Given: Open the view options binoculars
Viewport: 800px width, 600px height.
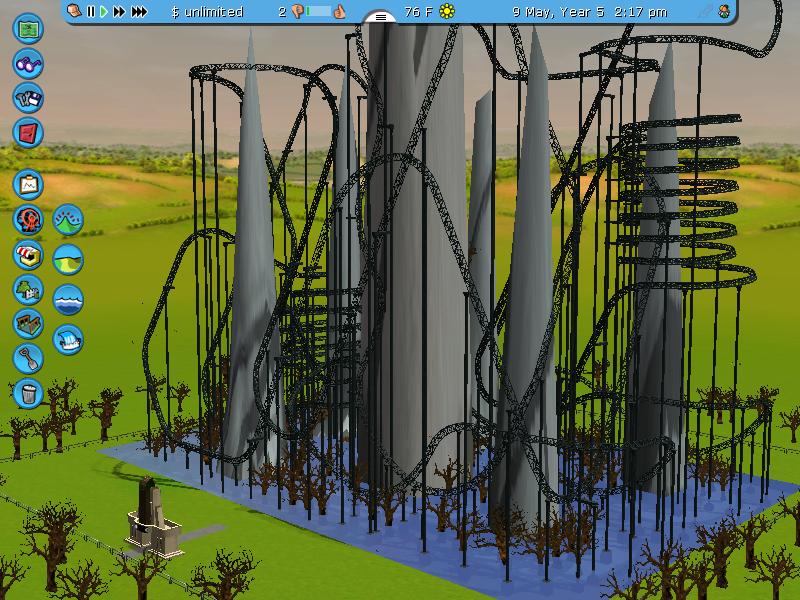Looking at the screenshot, I should coord(28,64).
